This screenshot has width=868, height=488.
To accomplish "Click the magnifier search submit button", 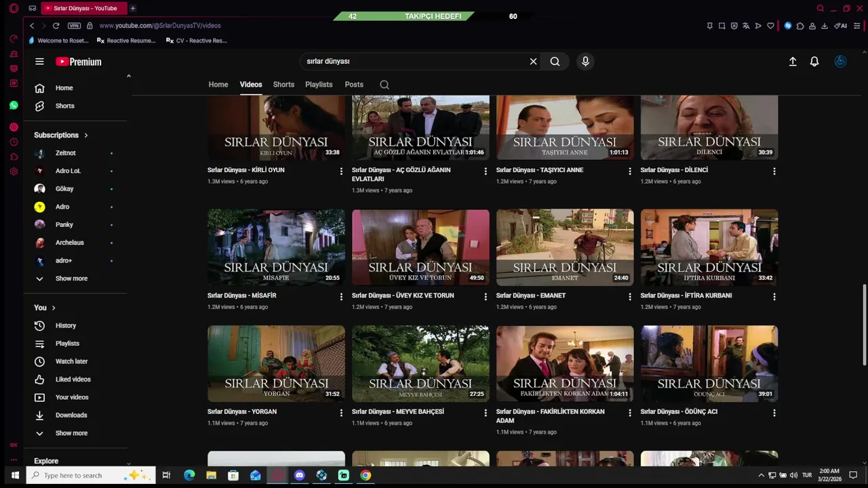I will pyautogui.click(x=555, y=62).
